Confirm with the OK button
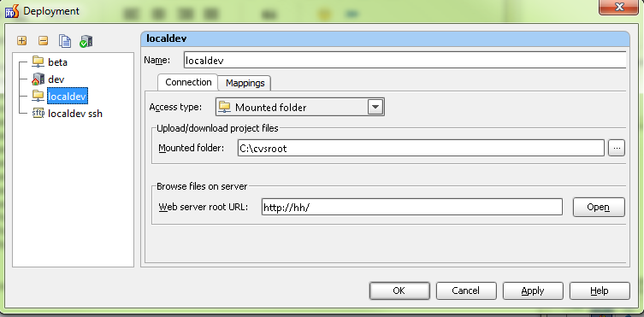The image size is (644, 317). 399,291
